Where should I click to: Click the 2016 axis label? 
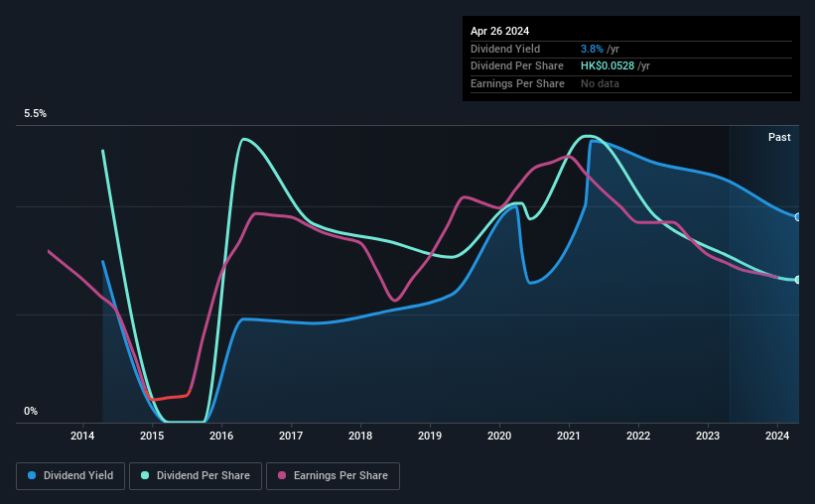pyautogui.click(x=221, y=436)
